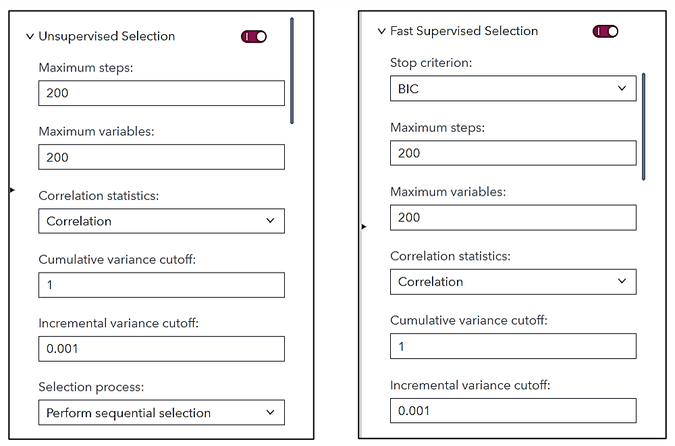
Task: Click small arrow at left edge of Fast Supervised panel
Action: 364,227
